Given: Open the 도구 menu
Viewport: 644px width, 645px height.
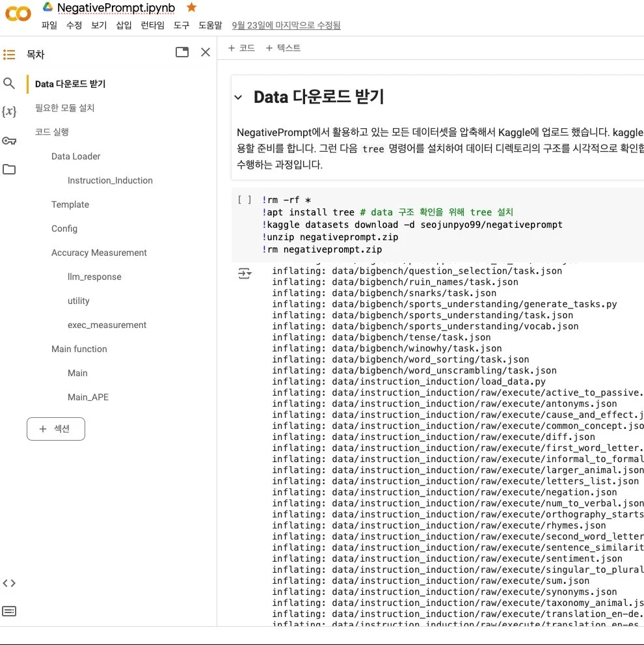Looking at the screenshot, I should (x=181, y=25).
